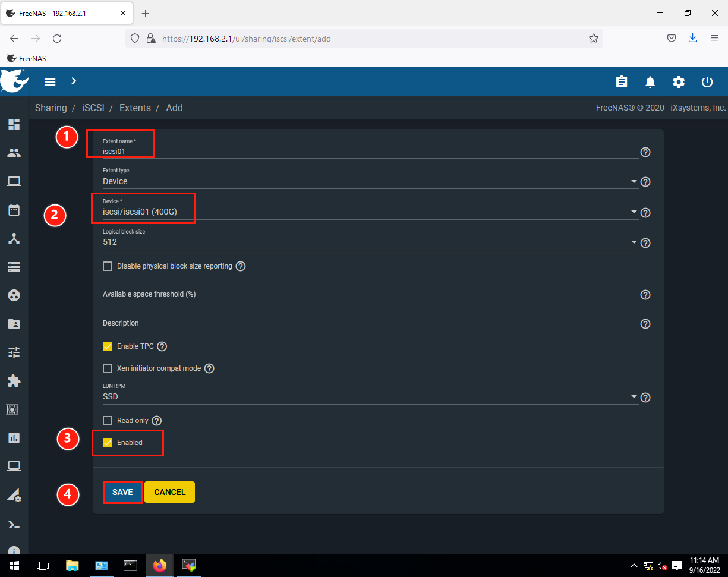Image resolution: width=728 pixels, height=577 pixels.
Task: Show help for Read-only option
Action: pos(157,421)
